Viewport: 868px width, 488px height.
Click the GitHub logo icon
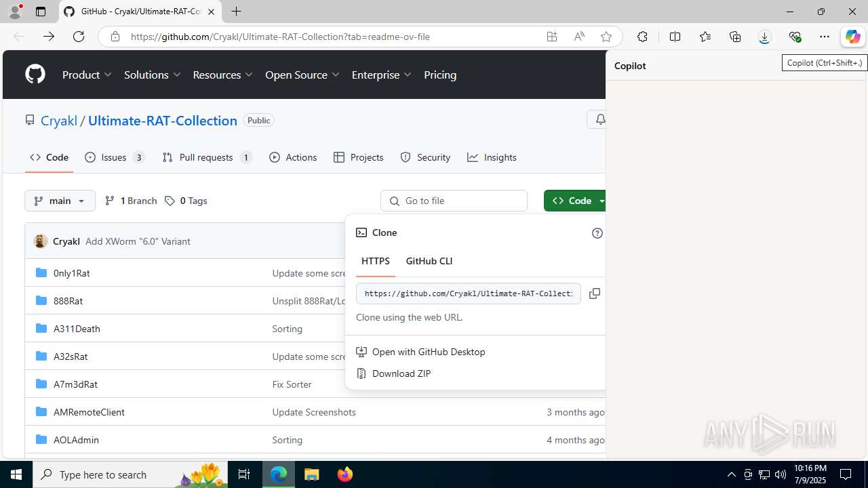[35, 75]
